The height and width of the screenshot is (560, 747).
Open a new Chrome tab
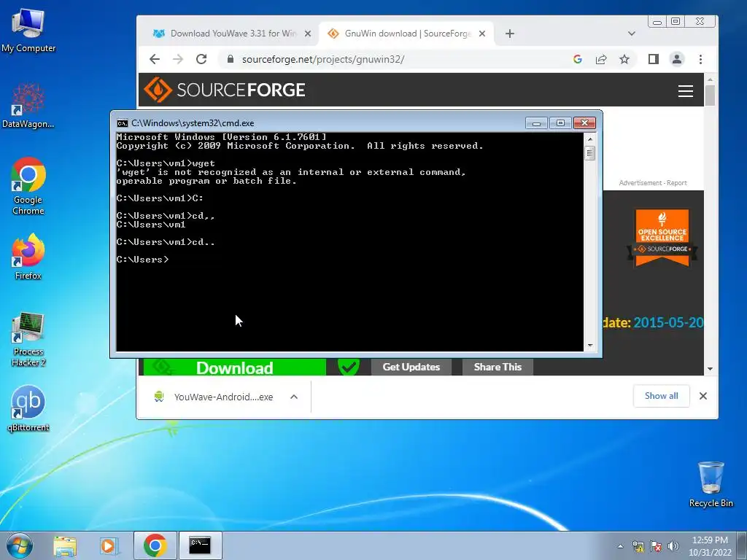[x=510, y=34]
